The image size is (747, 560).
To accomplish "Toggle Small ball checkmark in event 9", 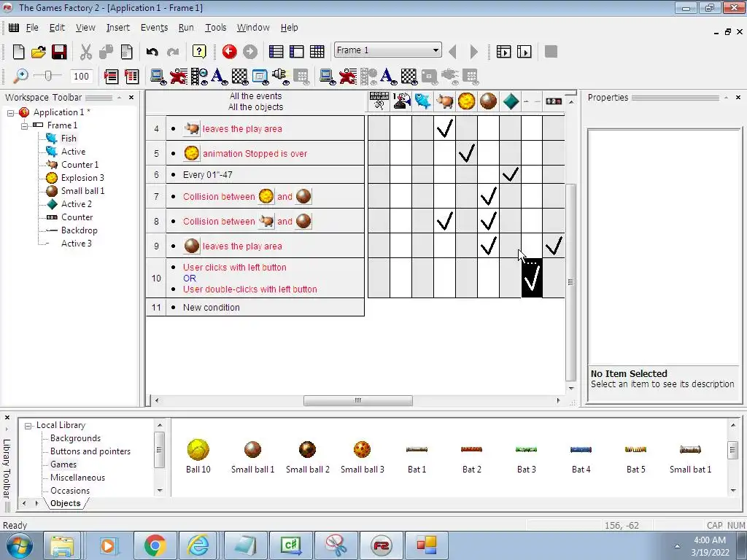I will [x=488, y=246].
